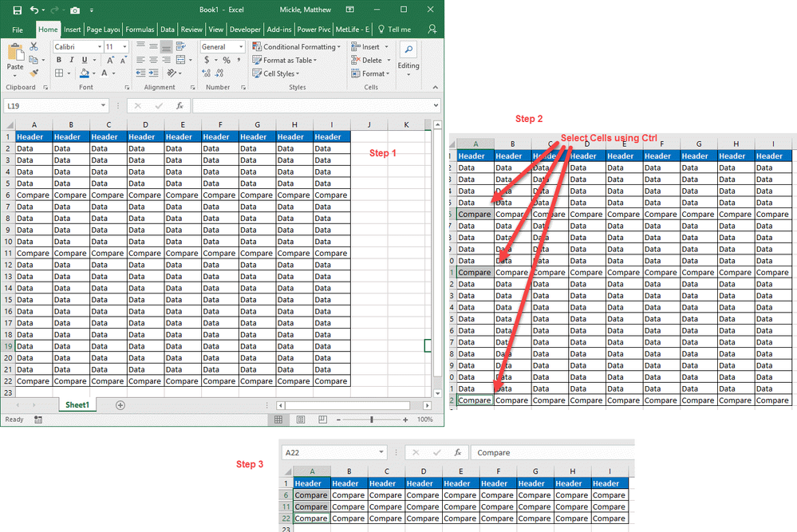The height and width of the screenshot is (532, 797).
Task: Toggle Italic text formatting
Action: [x=71, y=61]
